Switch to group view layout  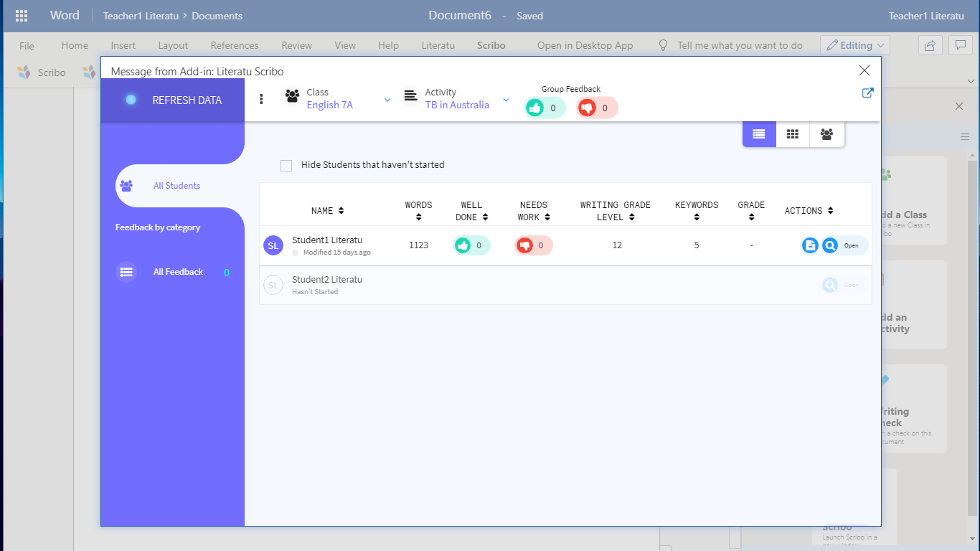tap(826, 134)
